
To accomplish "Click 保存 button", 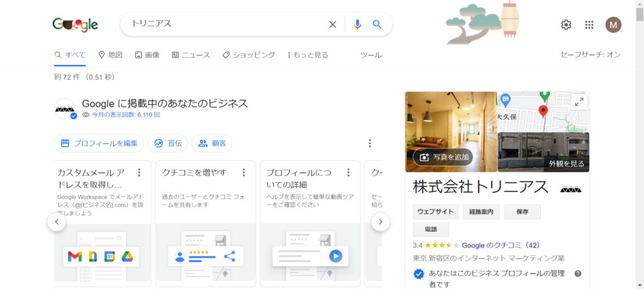I will [x=523, y=212].
